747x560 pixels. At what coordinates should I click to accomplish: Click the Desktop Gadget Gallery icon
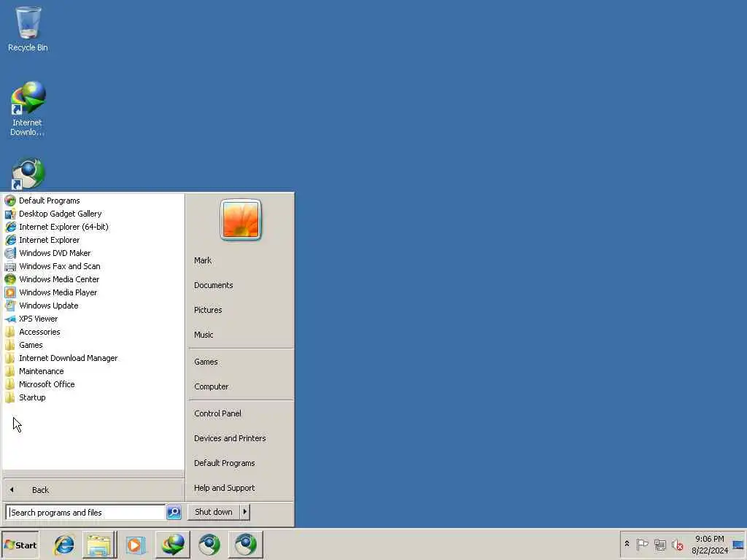(10, 214)
